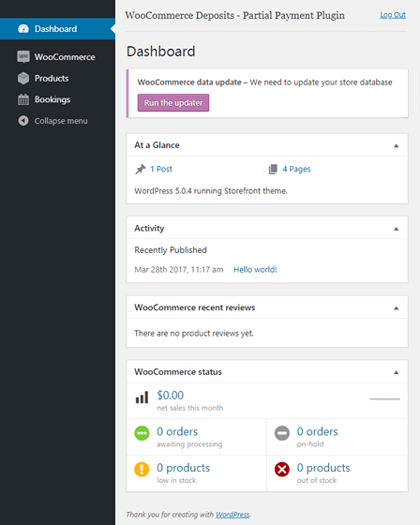Click the WooCommerce logo icon in sidebar
This screenshot has width=420, height=525.
pyautogui.click(x=23, y=57)
